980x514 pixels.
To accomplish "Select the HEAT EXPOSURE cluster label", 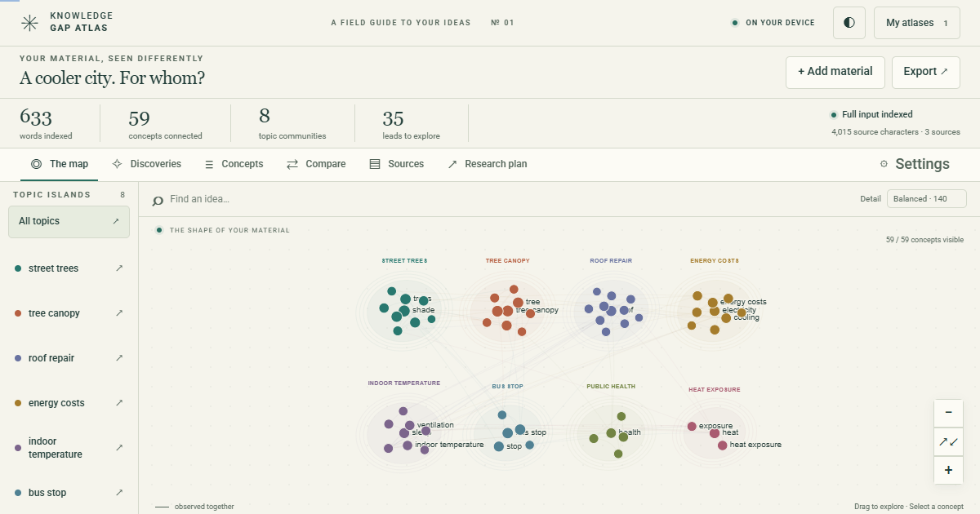I will point(715,390).
